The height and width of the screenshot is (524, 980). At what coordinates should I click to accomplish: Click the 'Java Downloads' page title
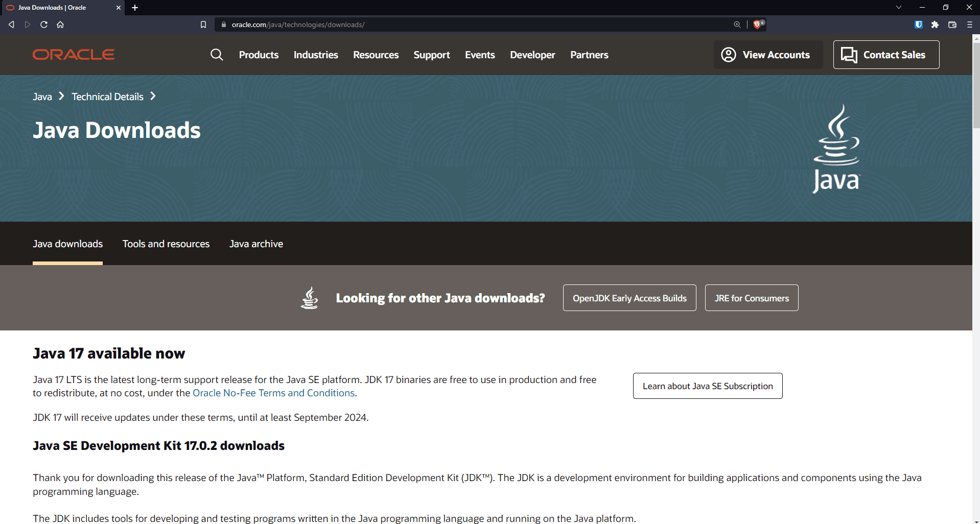tap(116, 130)
